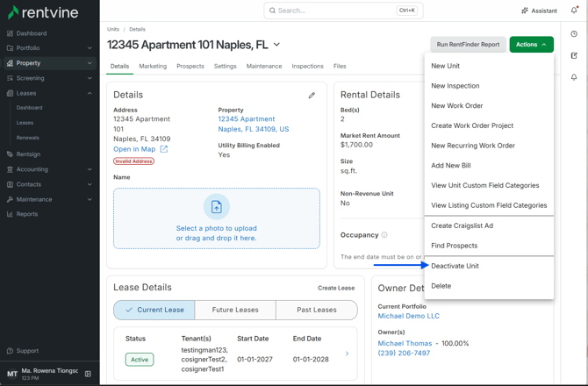Click the Property sidebar icon

coord(11,63)
